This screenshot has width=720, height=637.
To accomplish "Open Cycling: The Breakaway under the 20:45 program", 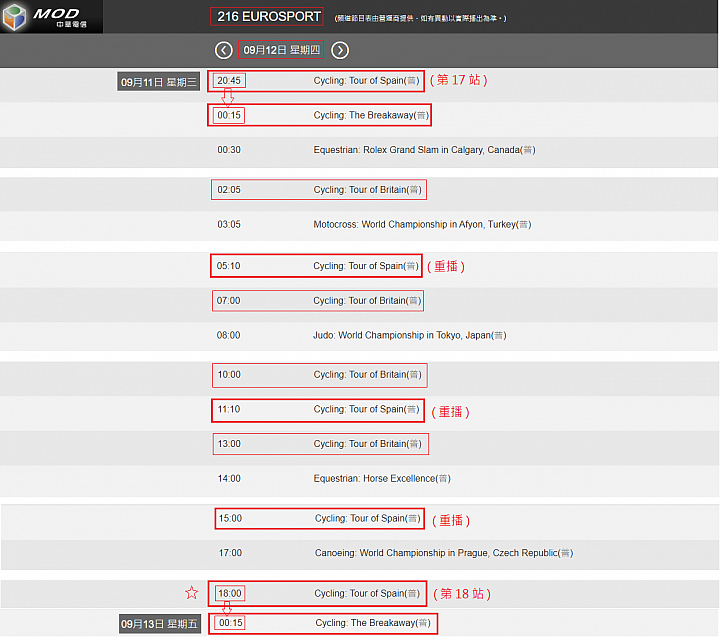I will point(371,115).
